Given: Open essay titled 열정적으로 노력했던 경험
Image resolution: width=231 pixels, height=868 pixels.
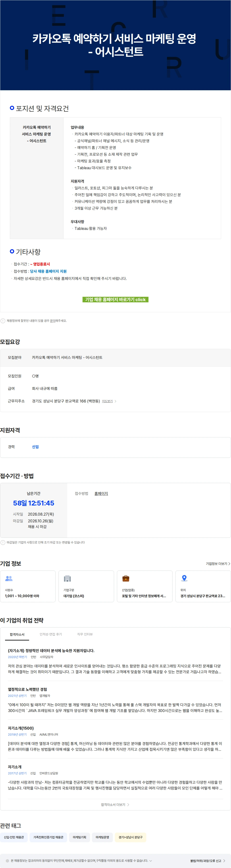Looking at the screenshot, I should click(x=27, y=689).
